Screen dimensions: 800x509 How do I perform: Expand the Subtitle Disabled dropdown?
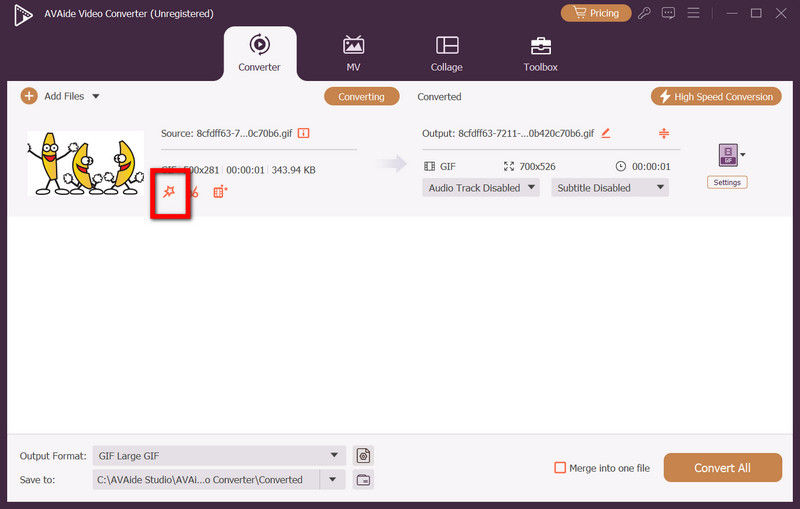pyautogui.click(x=609, y=187)
